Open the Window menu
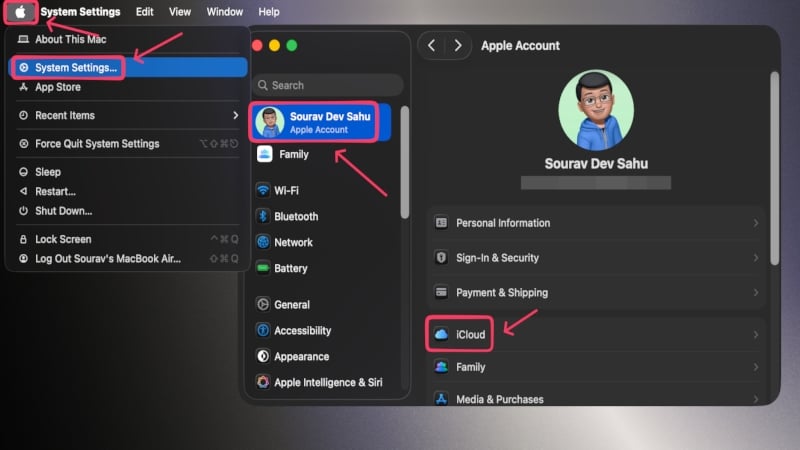Image resolution: width=800 pixels, height=450 pixels. click(x=224, y=12)
